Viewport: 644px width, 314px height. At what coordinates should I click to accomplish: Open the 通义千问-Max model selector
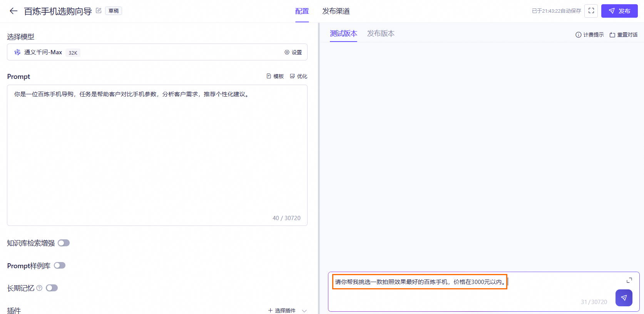tap(157, 52)
